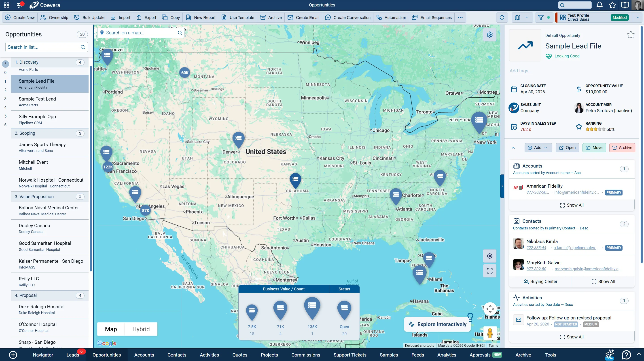Viewport: 644px width, 361px height.
Task: Open the Test Profile dropdown arrow
Action: [x=638, y=17]
